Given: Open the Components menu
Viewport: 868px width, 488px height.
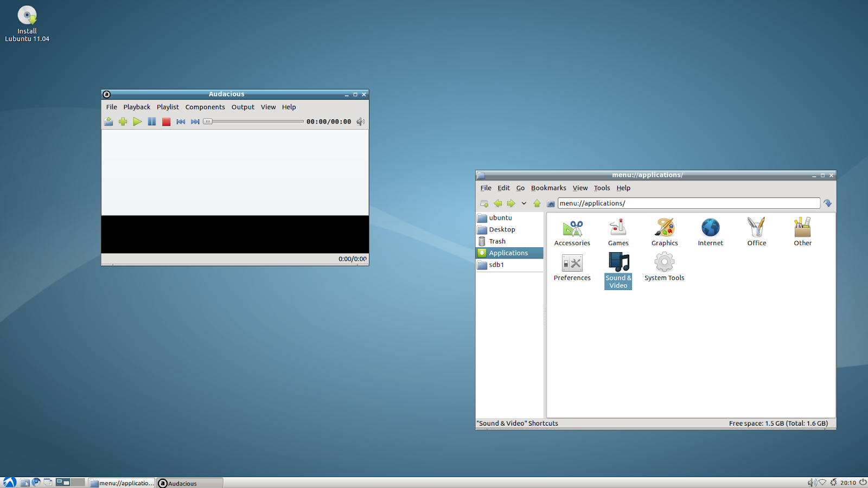Looking at the screenshot, I should tap(205, 107).
